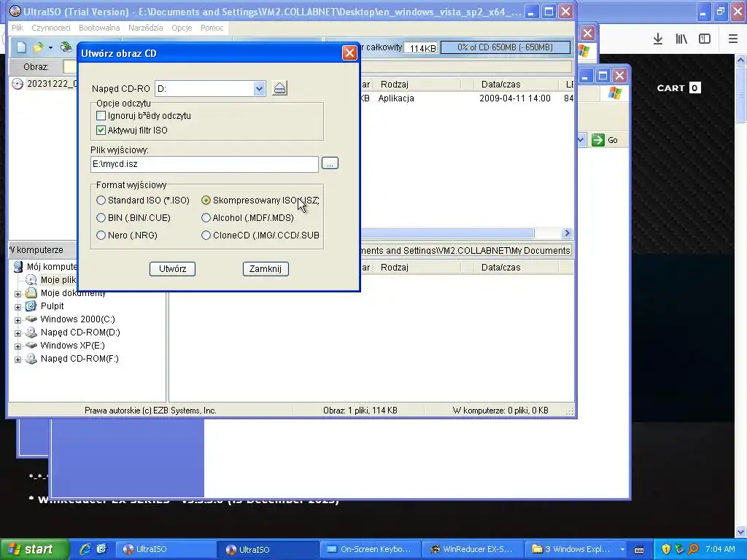The width and height of the screenshot is (747, 560).
Task: Launch Internet Explorer from quick launch
Action: [86, 549]
